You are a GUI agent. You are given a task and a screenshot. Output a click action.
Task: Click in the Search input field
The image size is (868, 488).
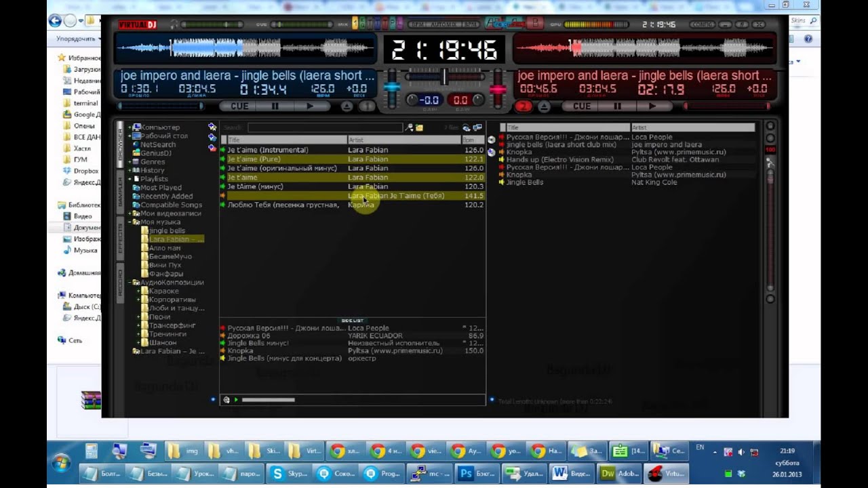(x=325, y=127)
